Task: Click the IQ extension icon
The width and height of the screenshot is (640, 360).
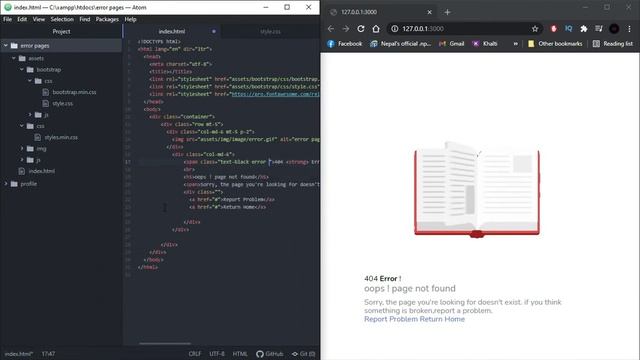Action: [569, 29]
